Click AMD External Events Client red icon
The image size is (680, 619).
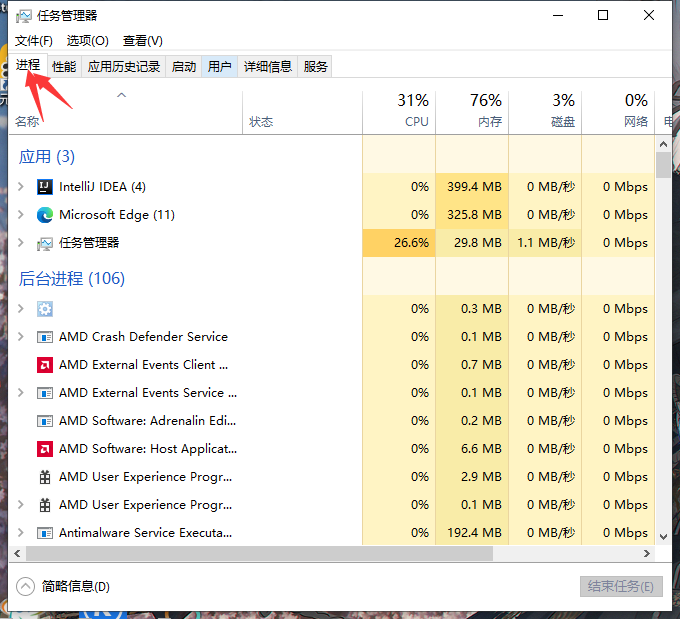(45, 365)
